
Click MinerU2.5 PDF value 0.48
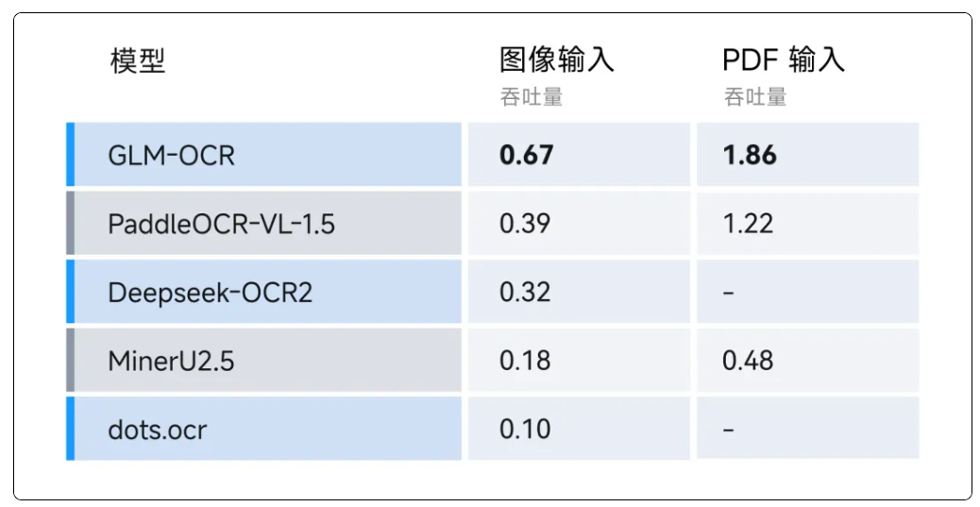point(748,361)
